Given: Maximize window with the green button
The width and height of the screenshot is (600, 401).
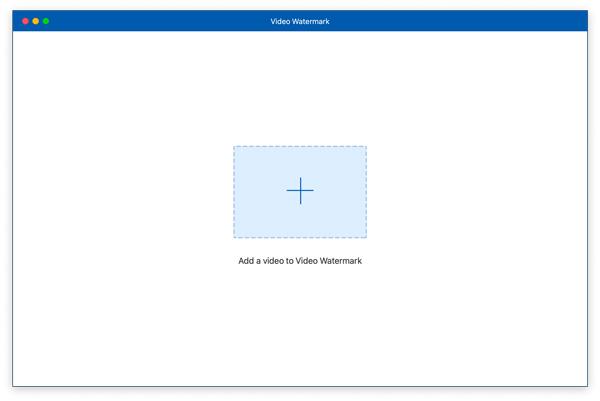Looking at the screenshot, I should (46, 21).
